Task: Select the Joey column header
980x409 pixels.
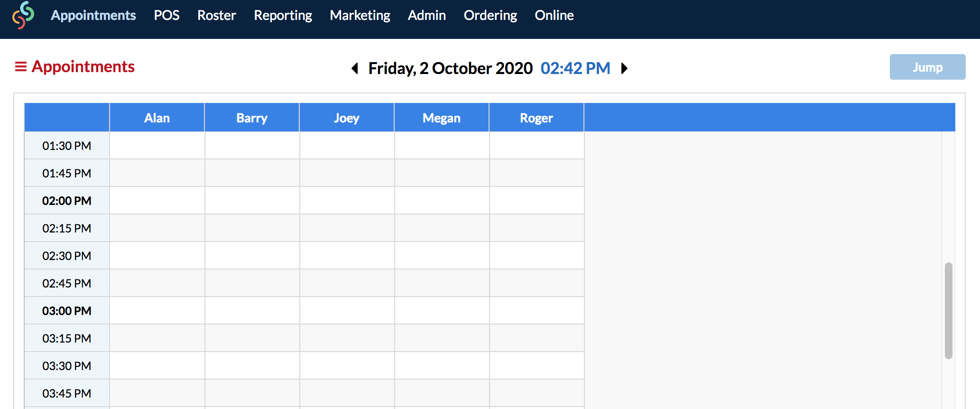Action: pos(347,118)
